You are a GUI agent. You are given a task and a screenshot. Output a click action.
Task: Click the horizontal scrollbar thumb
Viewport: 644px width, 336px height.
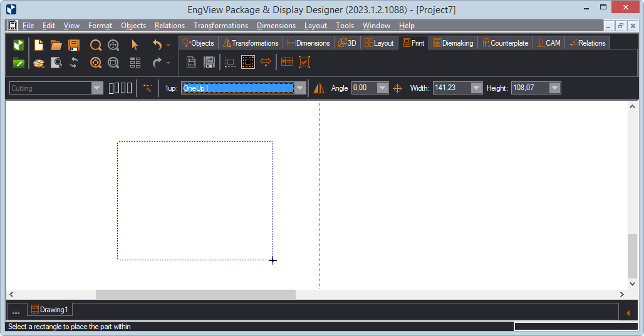click(195, 294)
